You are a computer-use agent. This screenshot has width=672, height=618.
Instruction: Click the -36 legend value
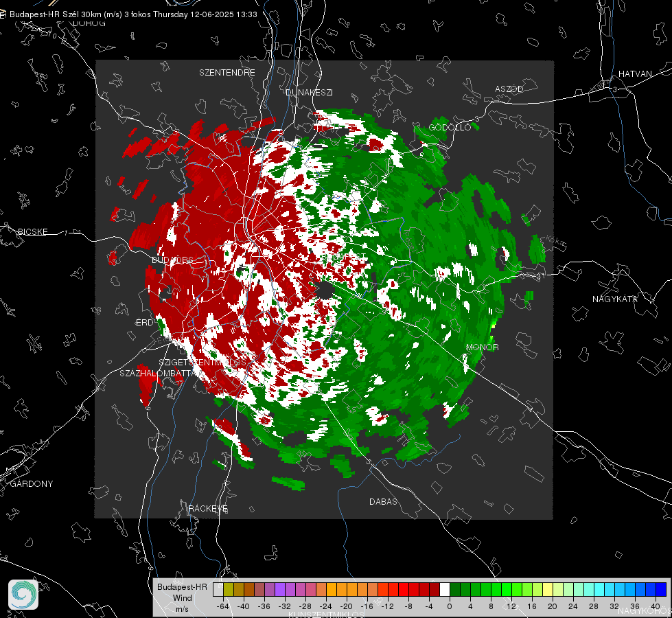tap(264, 606)
